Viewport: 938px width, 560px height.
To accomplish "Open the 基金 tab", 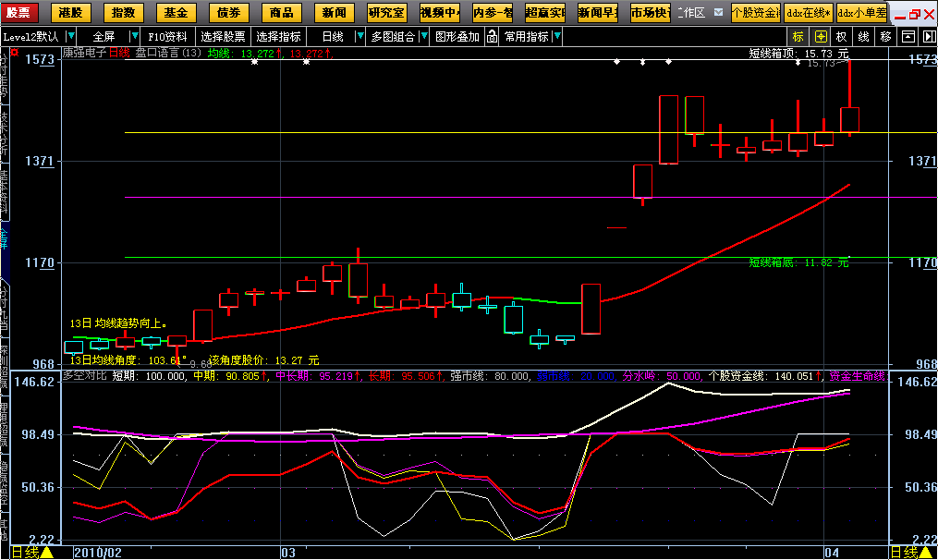I will coord(175,13).
